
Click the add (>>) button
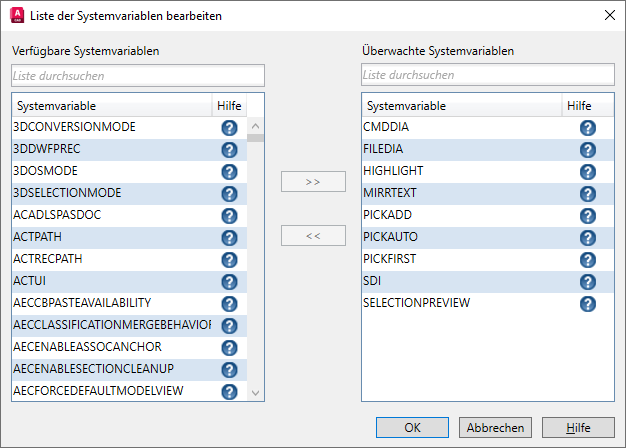pyautogui.click(x=313, y=182)
